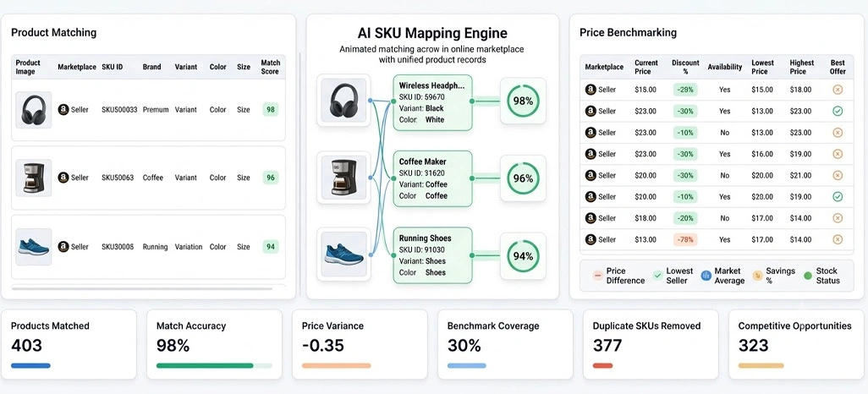Open the Wireless Headphones mapping card
Screen dimensions: 868x394
click(432, 102)
